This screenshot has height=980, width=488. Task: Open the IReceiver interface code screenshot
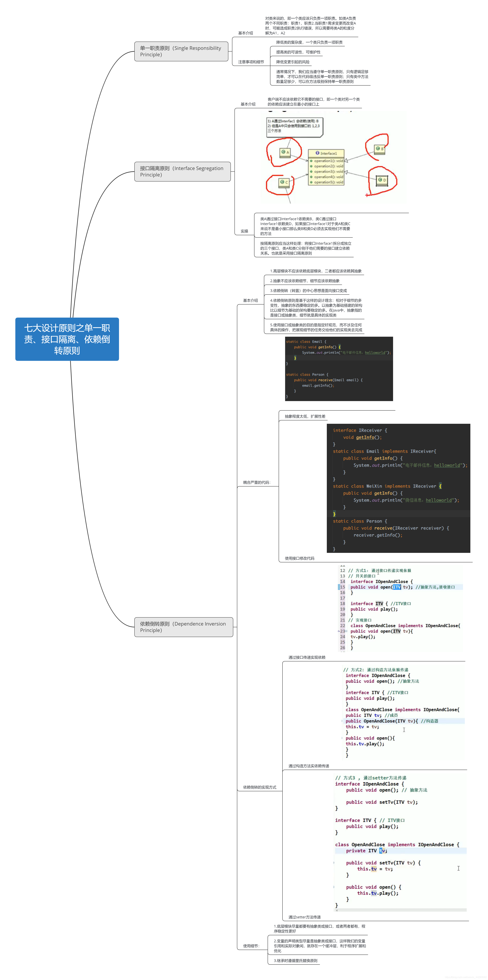399,488
